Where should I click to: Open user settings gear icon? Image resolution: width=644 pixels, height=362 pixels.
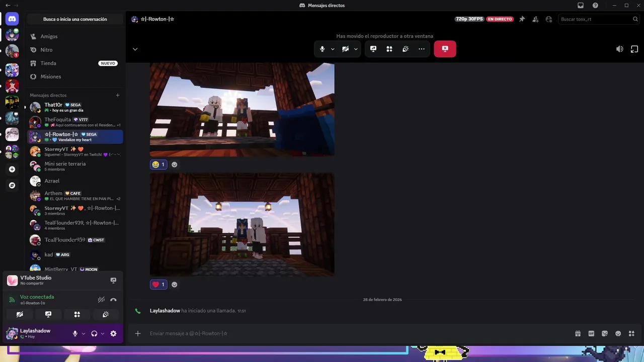(113, 333)
